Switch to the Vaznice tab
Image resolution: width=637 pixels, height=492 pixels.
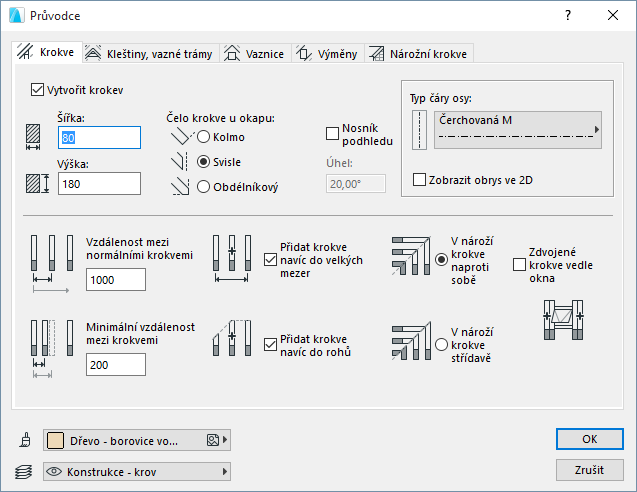point(254,54)
